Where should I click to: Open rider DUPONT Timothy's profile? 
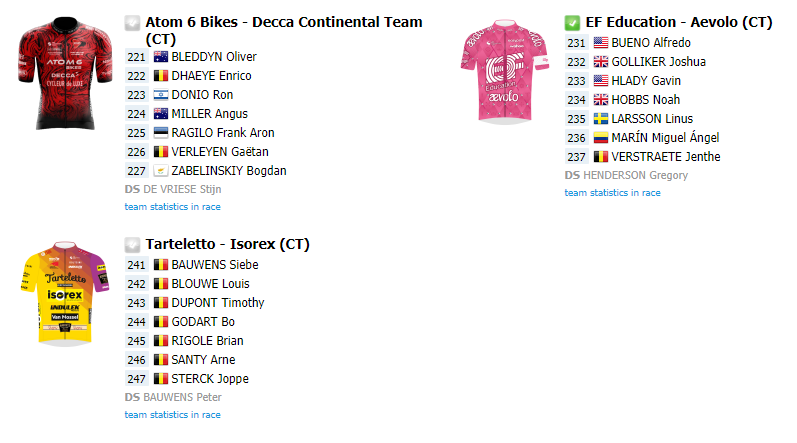click(218, 303)
